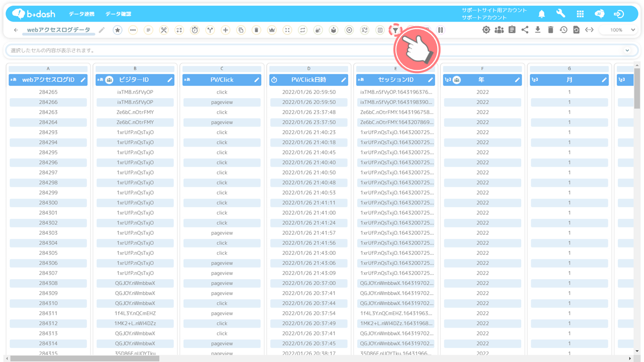Click the crown icon in the toolbar
Image resolution: width=644 pixels, height=362 pixels.
(x=272, y=30)
